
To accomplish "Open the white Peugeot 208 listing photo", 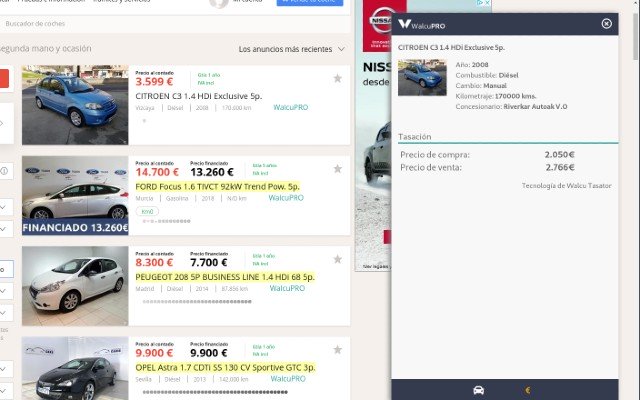I will (x=75, y=286).
